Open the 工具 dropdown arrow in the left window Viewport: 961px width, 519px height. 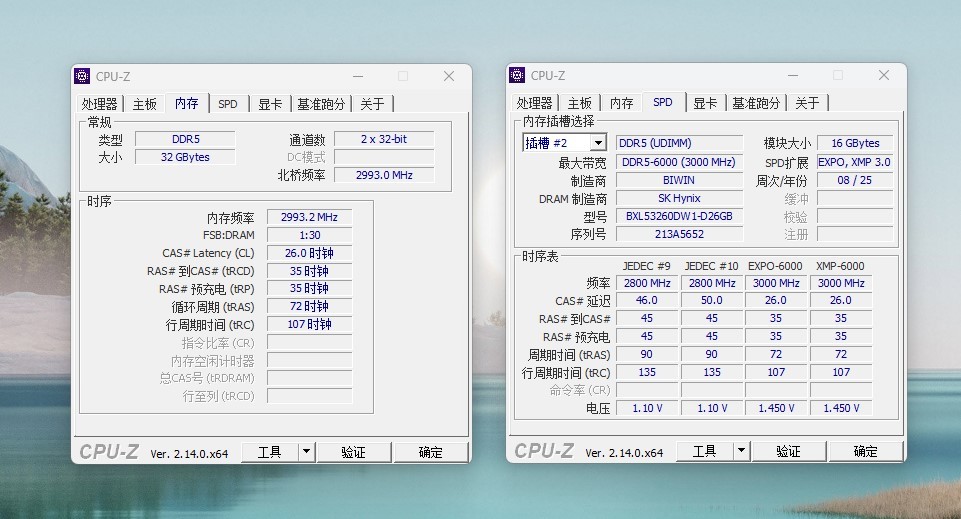click(306, 452)
